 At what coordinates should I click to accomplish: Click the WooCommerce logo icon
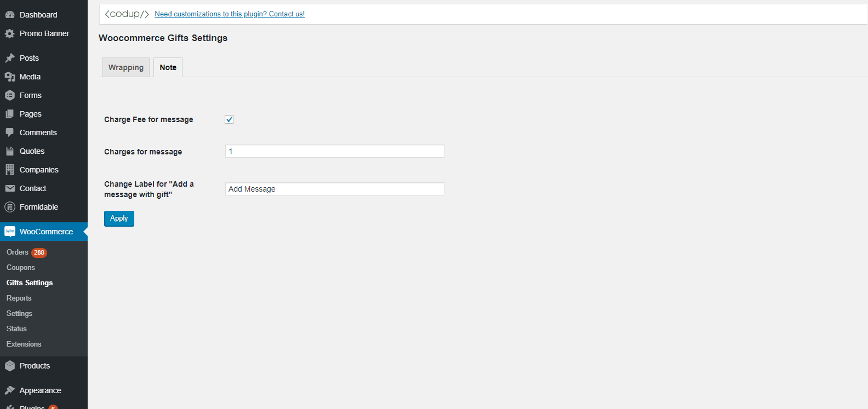[x=10, y=232]
